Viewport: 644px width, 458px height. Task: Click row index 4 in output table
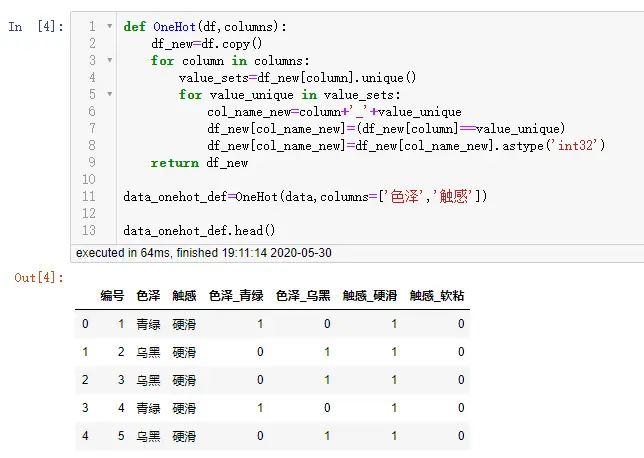(x=85, y=436)
